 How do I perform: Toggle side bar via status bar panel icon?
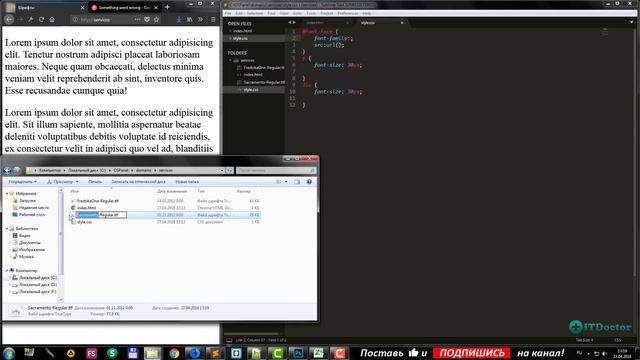229,340
